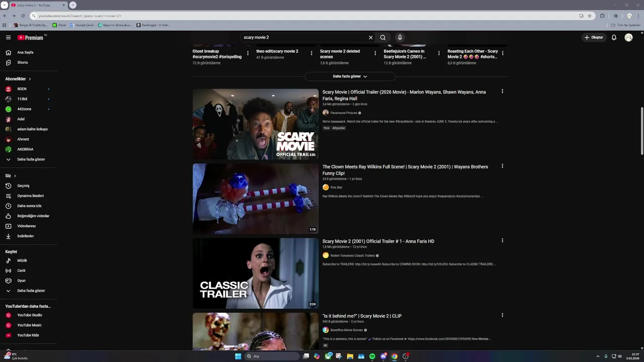Open options for theo edit scary movie 2
644x362 pixels.
pos(311,53)
